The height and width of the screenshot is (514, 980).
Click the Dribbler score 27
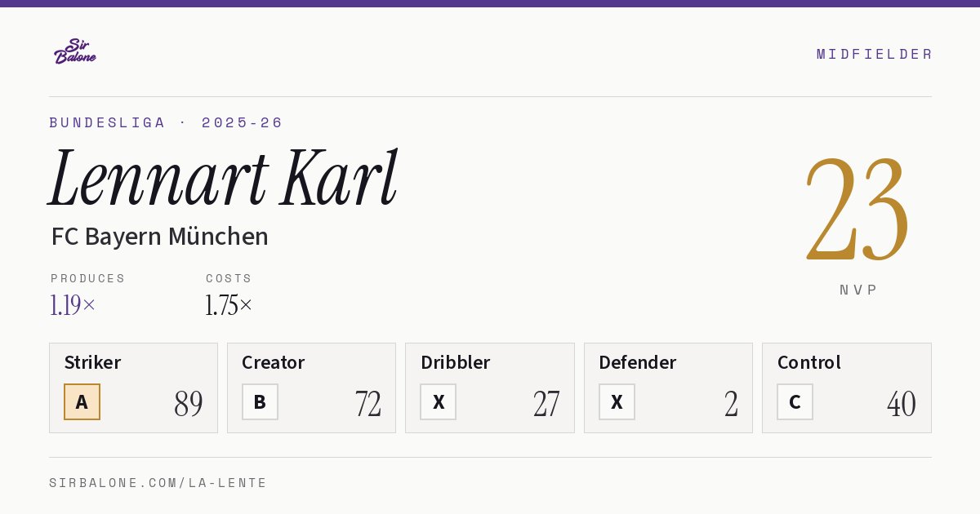click(546, 404)
